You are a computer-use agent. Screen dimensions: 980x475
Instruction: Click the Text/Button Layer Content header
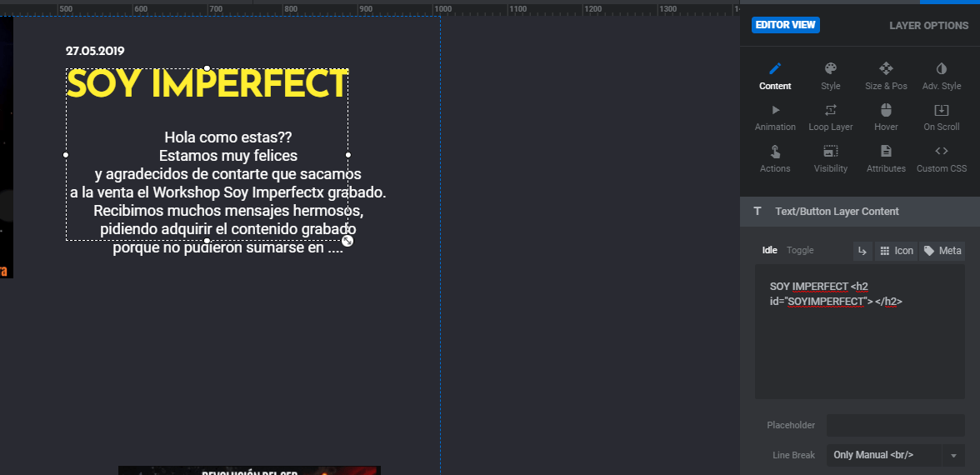[860, 212]
